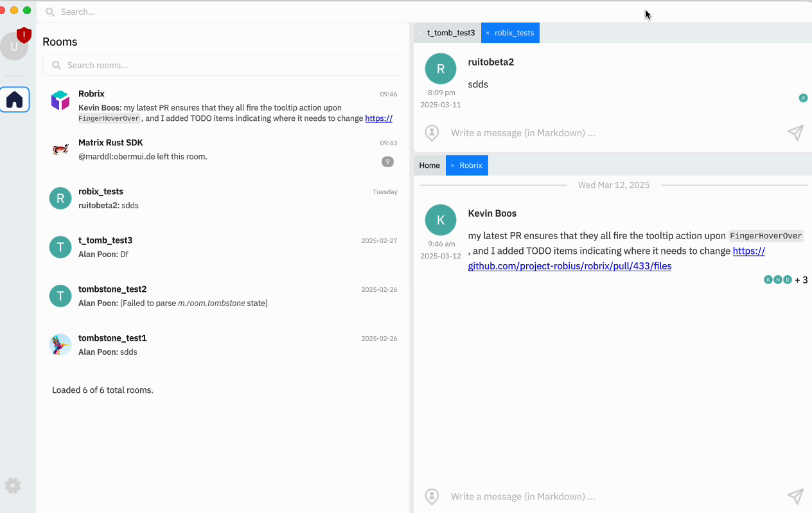This screenshot has height=513, width=812.
Task: Click the Robrix room cube avatar
Action: 60,100
